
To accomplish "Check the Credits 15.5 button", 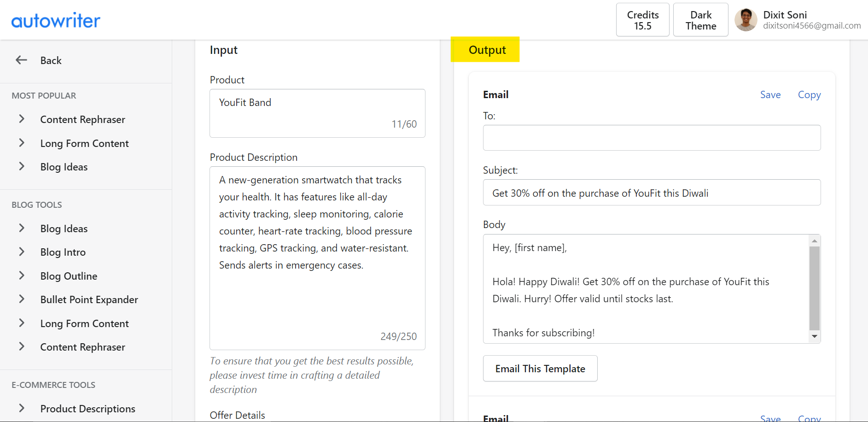I will tap(643, 20).
